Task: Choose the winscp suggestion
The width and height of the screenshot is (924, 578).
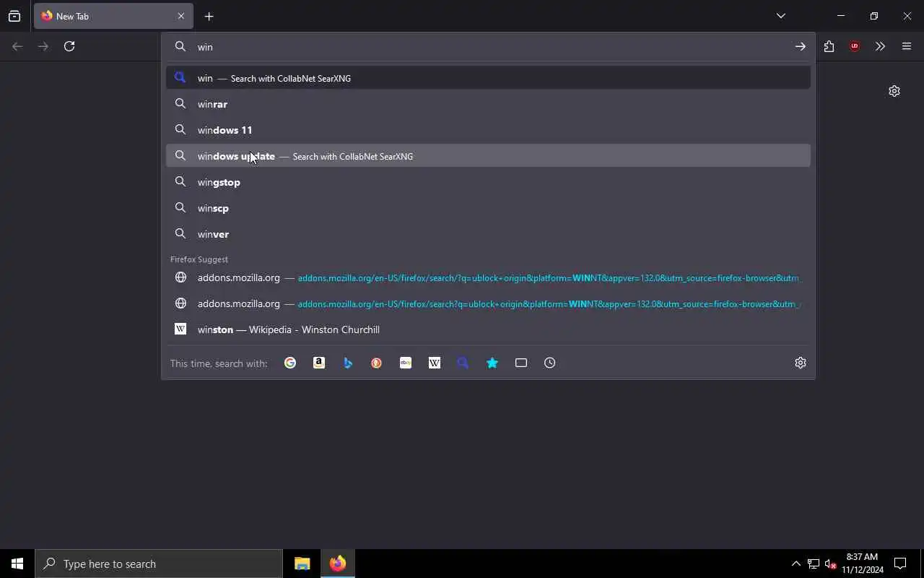Action: tap(488, 208)
